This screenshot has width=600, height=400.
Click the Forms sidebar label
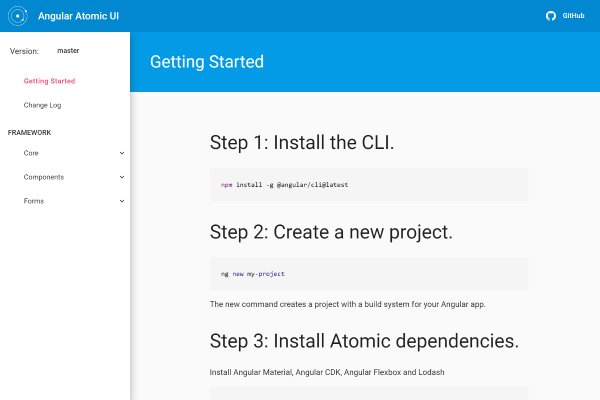point(33,201)
